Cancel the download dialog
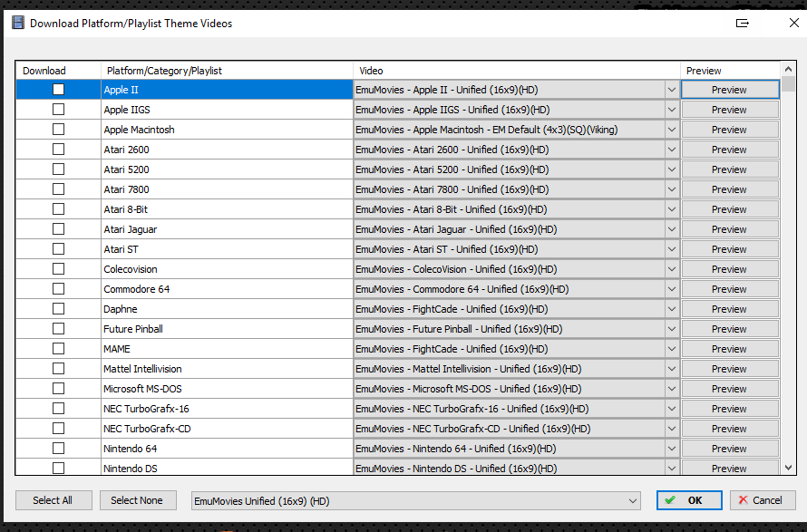The width and height of the screenshot is (807, 532). (763, 500)
